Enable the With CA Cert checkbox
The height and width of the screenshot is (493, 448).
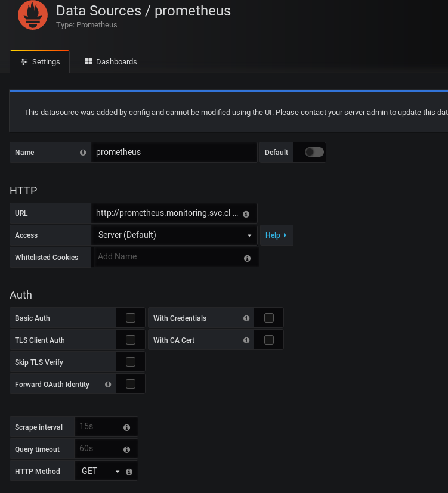[269, 340]
